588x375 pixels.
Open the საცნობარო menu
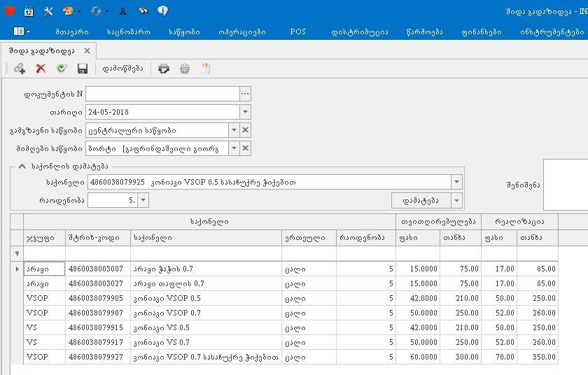click(x=129, y=32)
